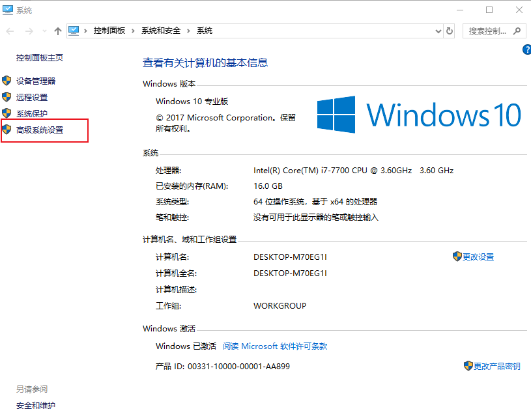
Task: Click the 查看有关计算机的基本信息 heading
Action: click(205, 63)
